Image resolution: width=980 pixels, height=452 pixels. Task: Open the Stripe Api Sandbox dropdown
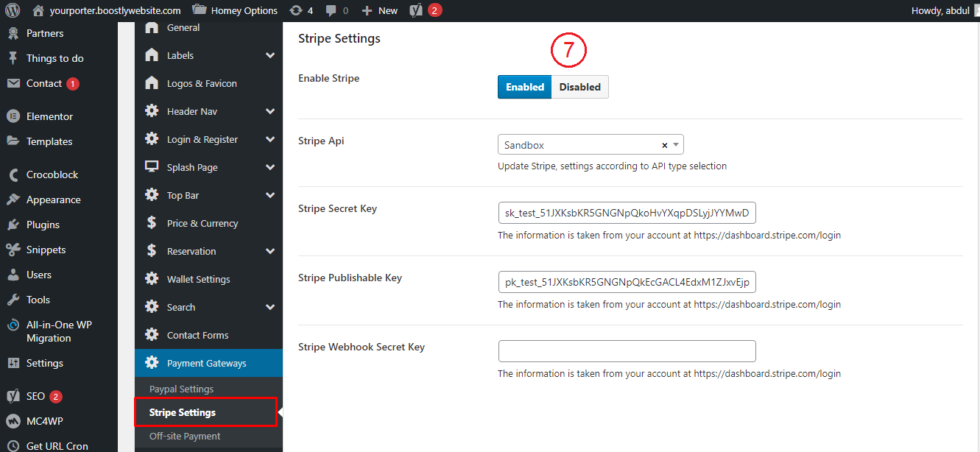coord(591,145)
